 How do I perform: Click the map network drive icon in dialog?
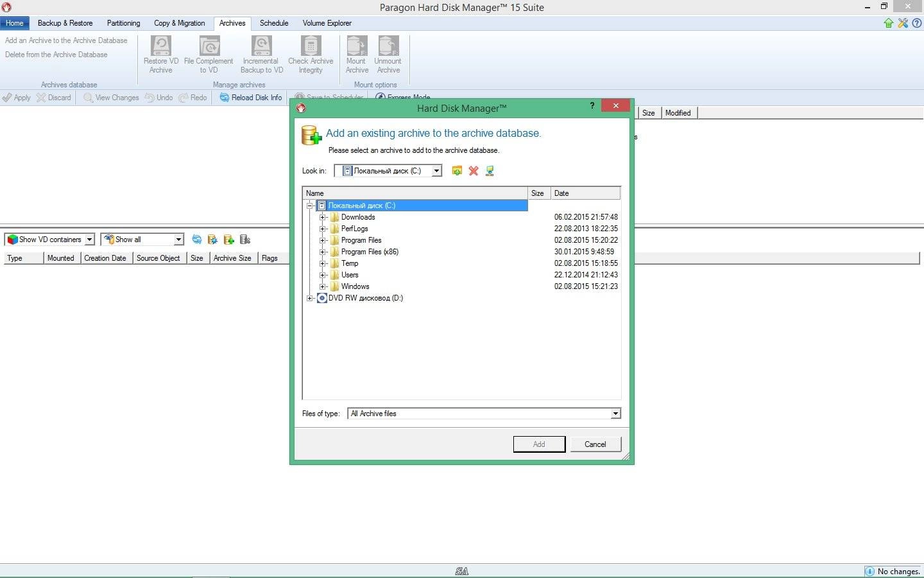(490, 171)
